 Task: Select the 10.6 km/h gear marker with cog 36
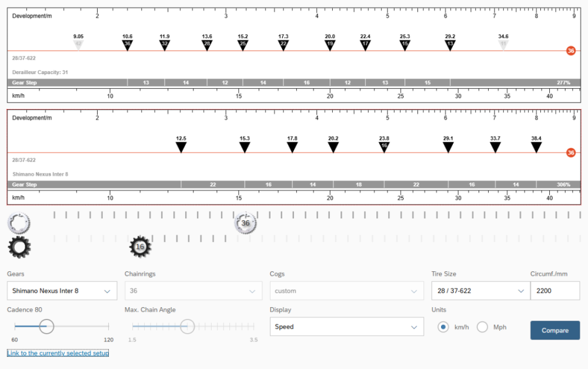[x=127, y=45]
